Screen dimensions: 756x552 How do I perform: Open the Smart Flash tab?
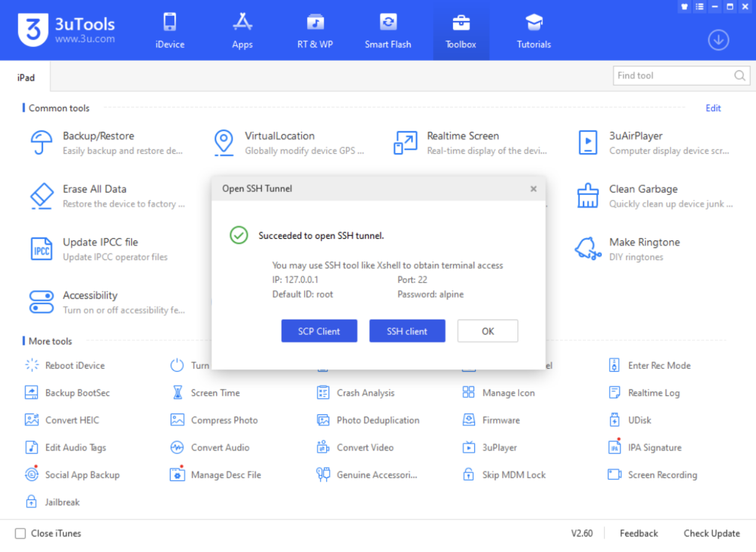pyautogui.click(x=388, y=31)
